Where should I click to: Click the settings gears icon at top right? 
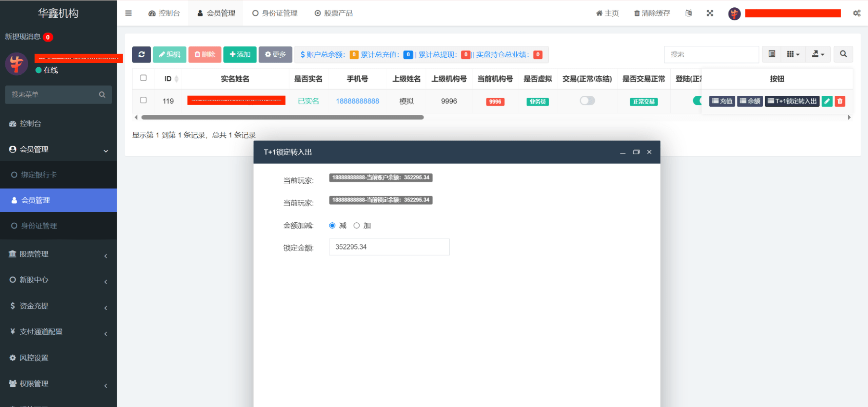pyautogui.click(x=857, y=13)
